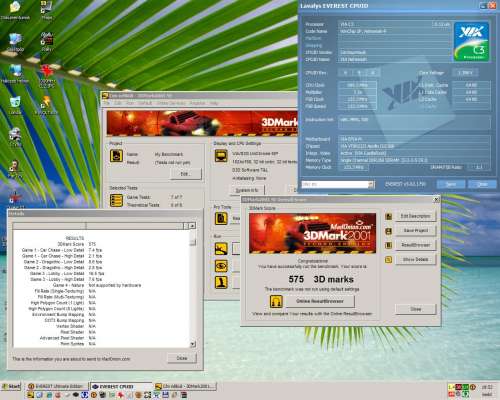Click the scroll down arrow in Details list

192,344
